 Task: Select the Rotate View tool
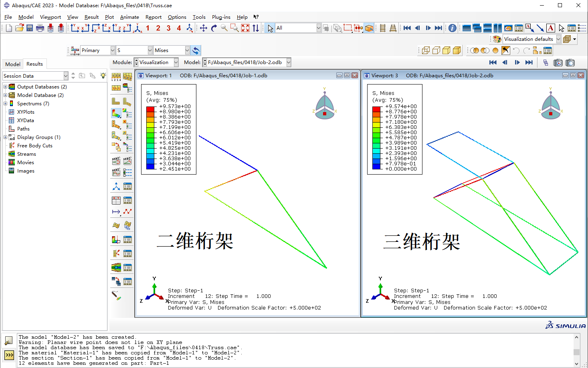click(x=214, y=28)
